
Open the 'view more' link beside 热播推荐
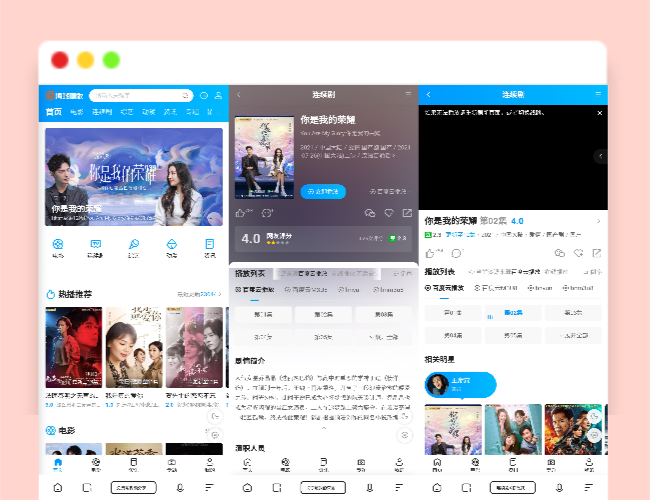coord(199,294)
